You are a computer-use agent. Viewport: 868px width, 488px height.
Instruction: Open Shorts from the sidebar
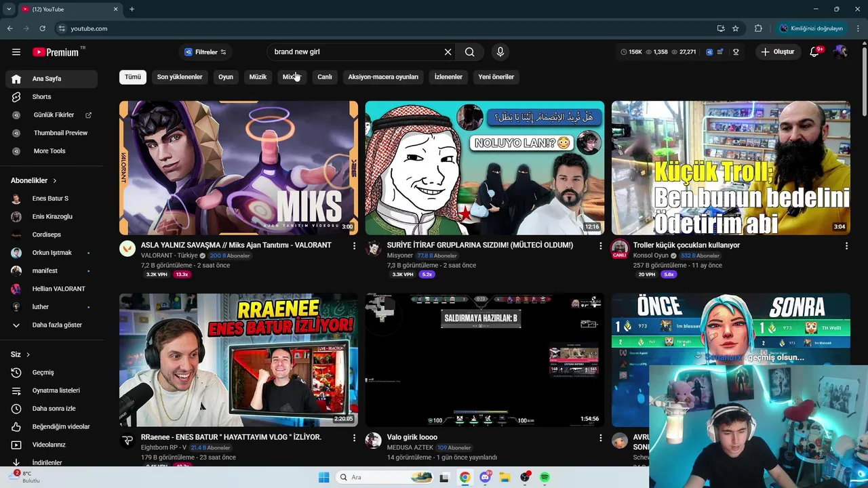[52, 97]
